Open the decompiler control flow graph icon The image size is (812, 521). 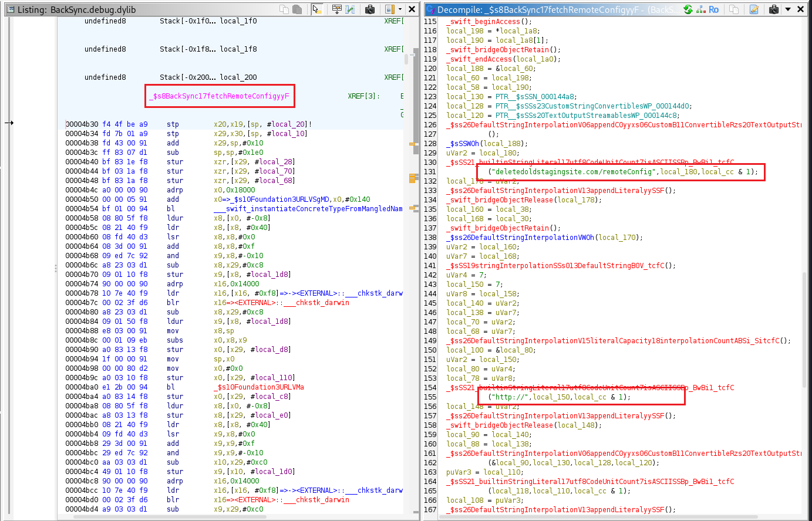701,9
